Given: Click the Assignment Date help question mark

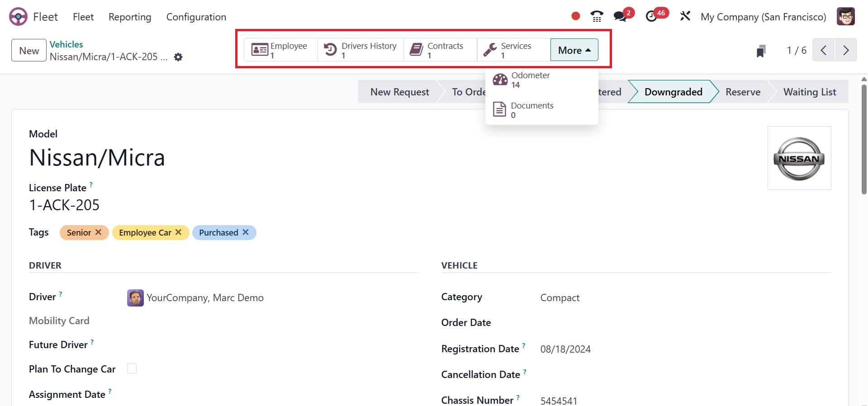Looking at the screenshot, I should (110, 392).
